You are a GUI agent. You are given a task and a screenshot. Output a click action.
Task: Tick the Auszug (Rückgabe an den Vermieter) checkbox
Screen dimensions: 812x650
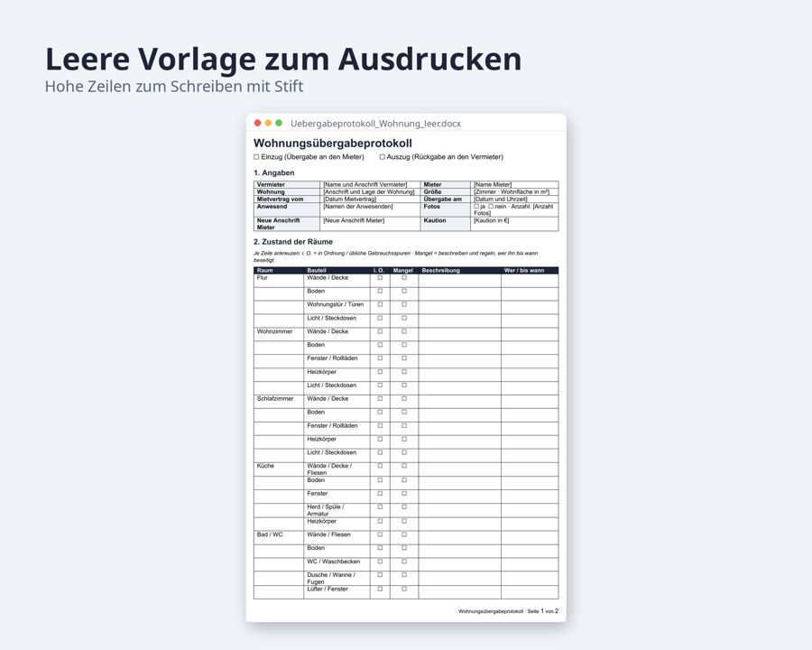[x=383, y=156]
